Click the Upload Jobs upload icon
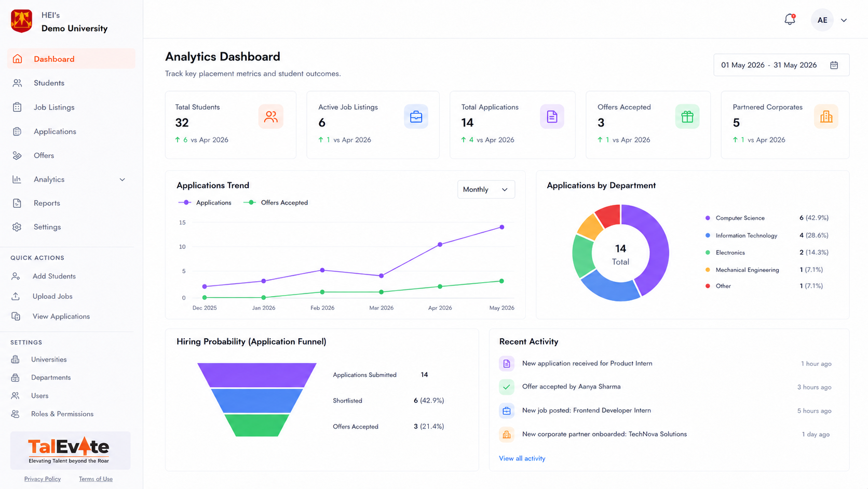868x489 pixels. tap(16, 296)
